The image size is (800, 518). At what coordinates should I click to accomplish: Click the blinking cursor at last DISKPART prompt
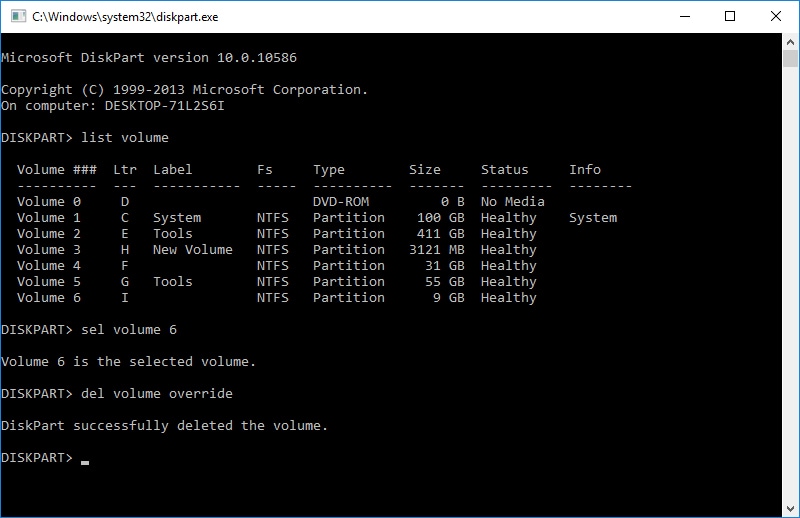point(86,461)
